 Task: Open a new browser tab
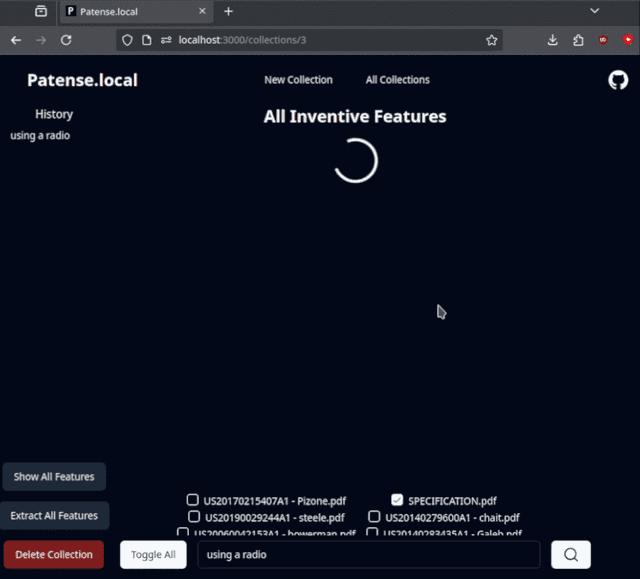point(228,11)
